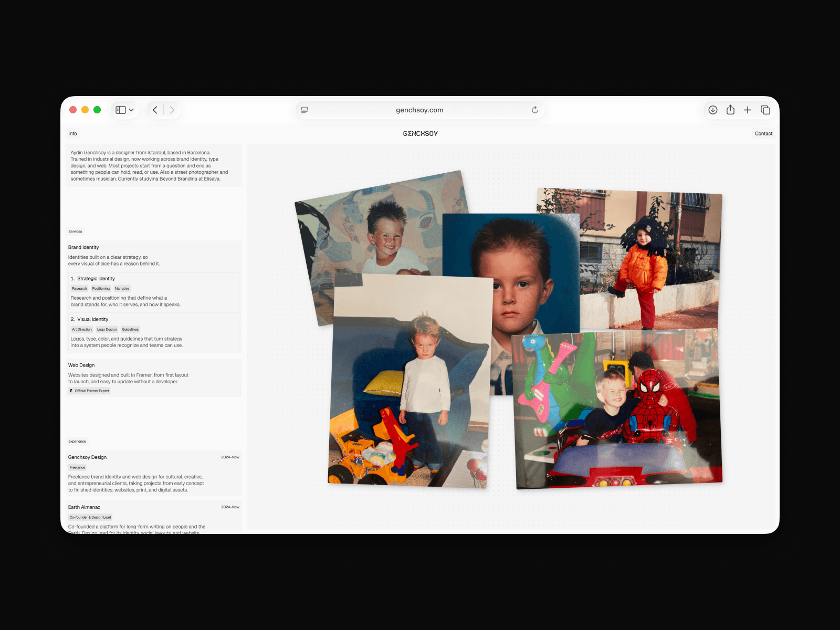Click the 2024–Now date beside Earth Almanac
The height and width of the screenshot is (630, 840).
pyautogui.click(x=230, y=507)
